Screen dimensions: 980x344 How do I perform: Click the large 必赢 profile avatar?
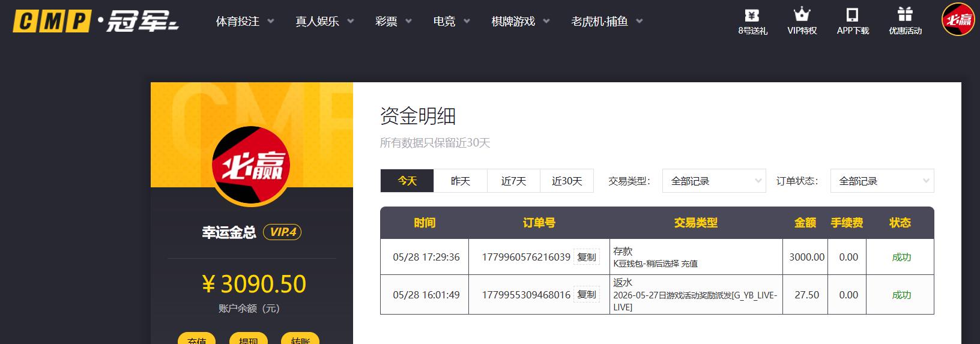(251, 166)
